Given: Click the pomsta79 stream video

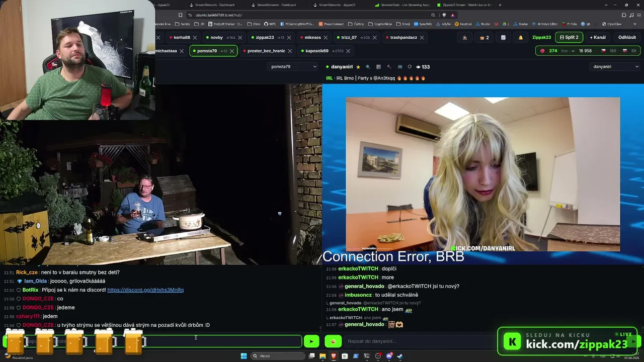Looking at the screenshot, I should (161, 174).
